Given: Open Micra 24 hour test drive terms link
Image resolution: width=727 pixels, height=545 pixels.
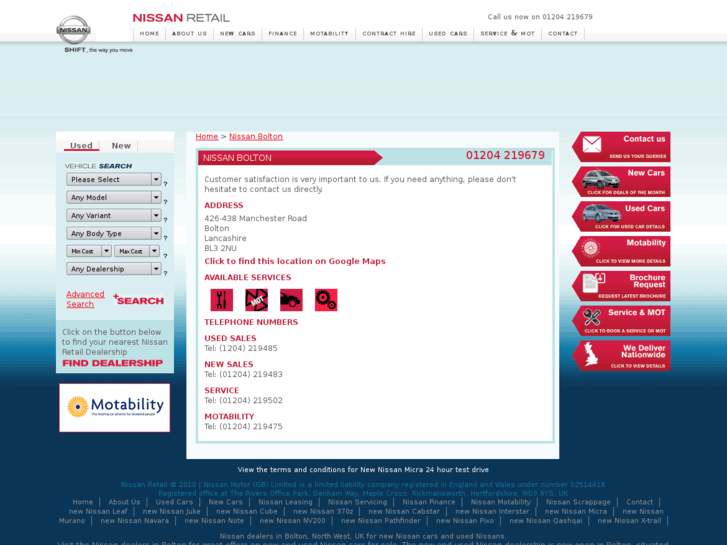Looking at the screenshot, I should click(x=363, y=469).
